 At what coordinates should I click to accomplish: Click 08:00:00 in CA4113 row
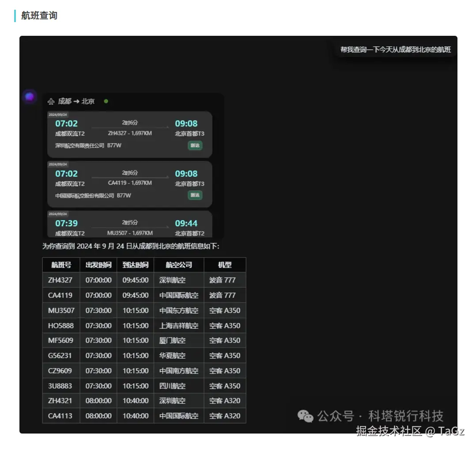tap(98, 416)
